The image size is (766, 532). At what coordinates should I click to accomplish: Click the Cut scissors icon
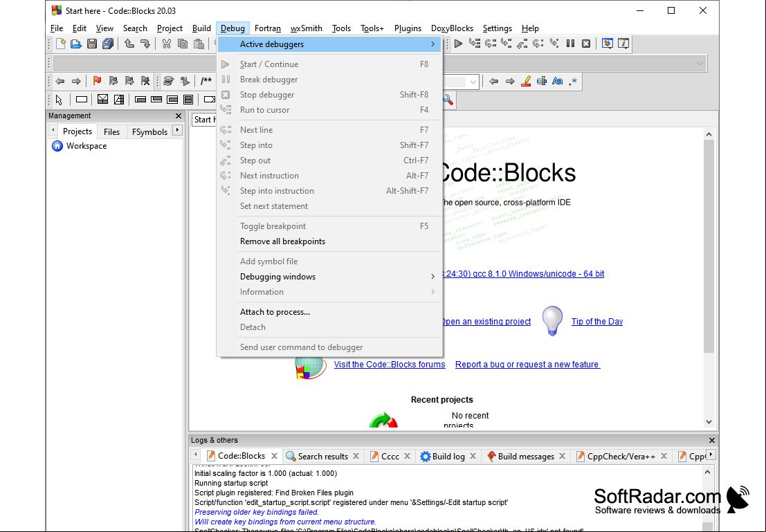point(167,44)
